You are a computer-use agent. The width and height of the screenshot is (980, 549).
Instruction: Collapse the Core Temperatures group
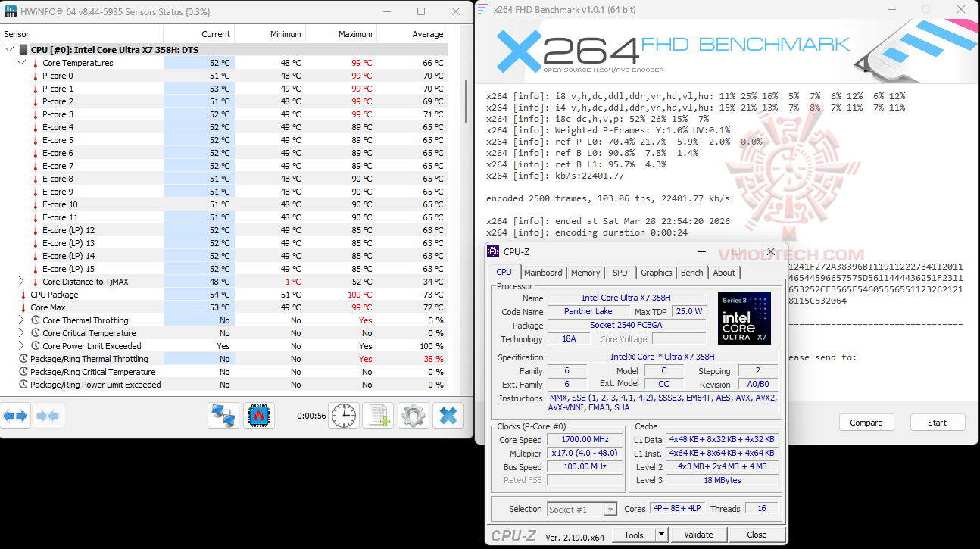coord(21,62)
